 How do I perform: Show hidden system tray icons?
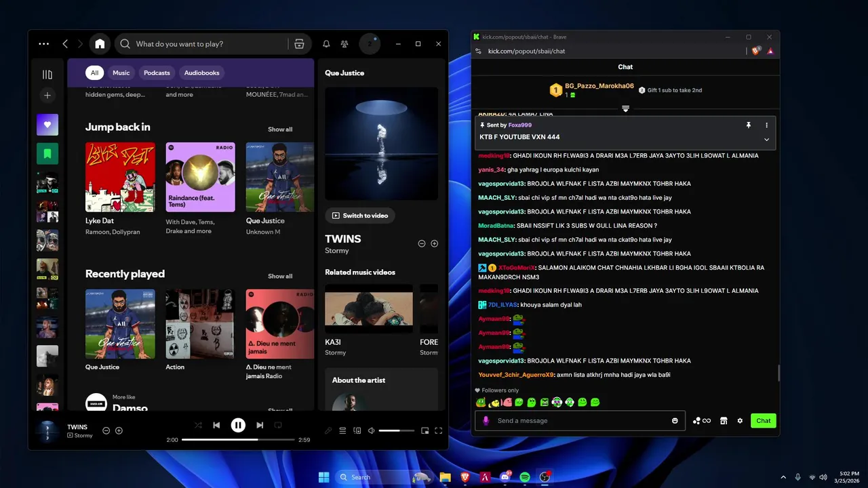click(783, 477)
